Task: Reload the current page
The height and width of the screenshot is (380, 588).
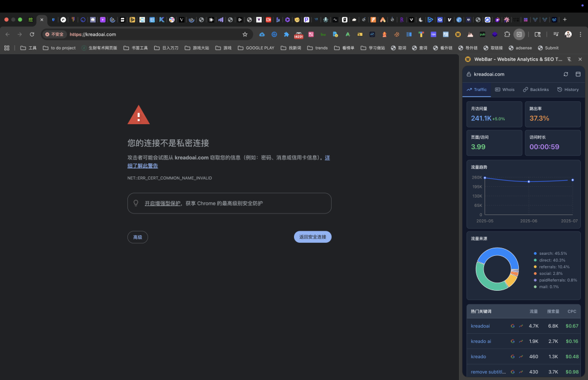Action: click(x=32, y=34)
